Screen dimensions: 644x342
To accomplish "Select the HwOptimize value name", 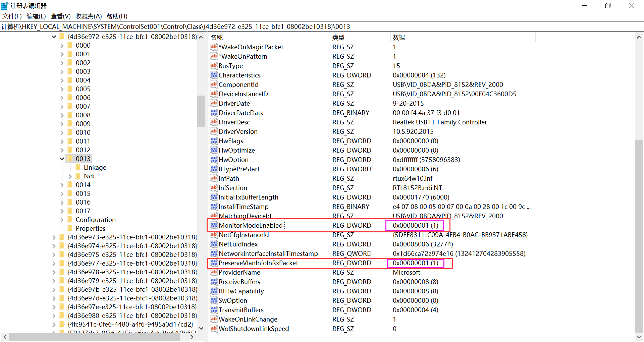I will 237,150.
